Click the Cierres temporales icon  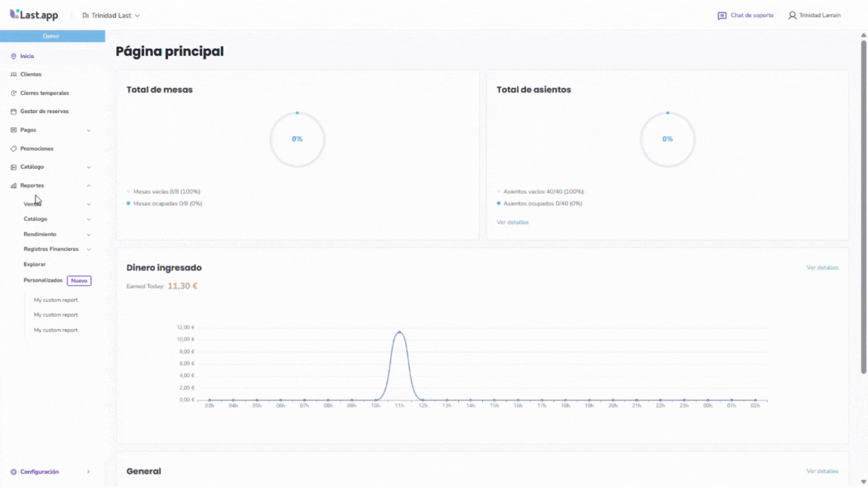click(14, 93)
